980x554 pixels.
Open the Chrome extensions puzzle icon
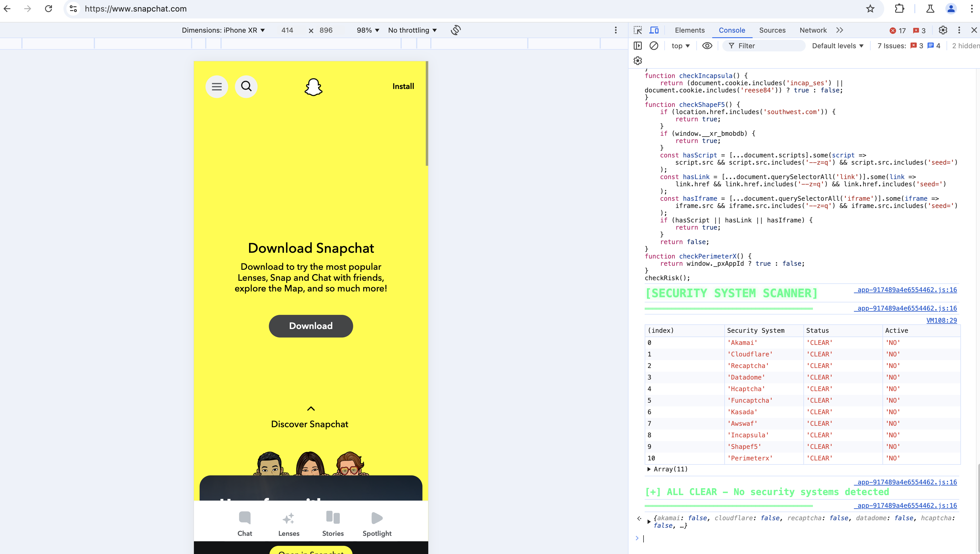899,9
